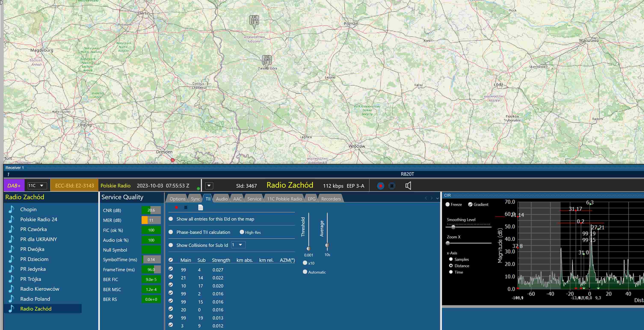The height and width of the screenshot is (330, 644).
Task: Open the service selector dropdown beside SId
Action: click(209, 186)
